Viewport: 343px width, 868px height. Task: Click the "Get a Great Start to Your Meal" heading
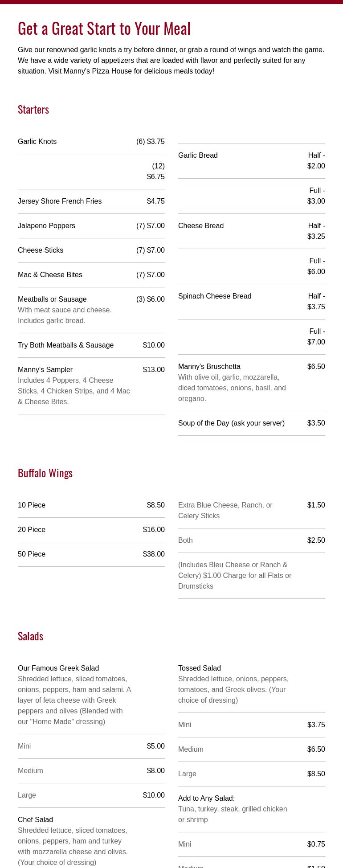pos(104,29)
